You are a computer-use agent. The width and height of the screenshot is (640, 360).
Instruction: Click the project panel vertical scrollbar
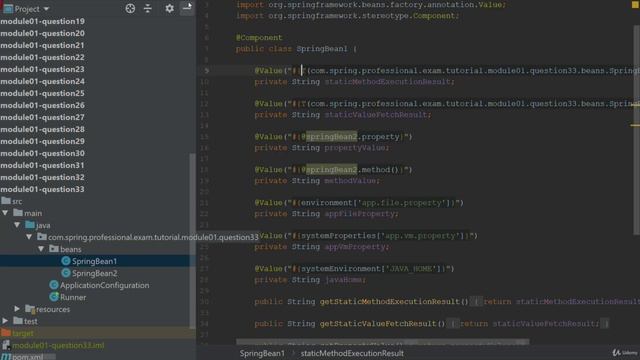(x=192, y=240)
